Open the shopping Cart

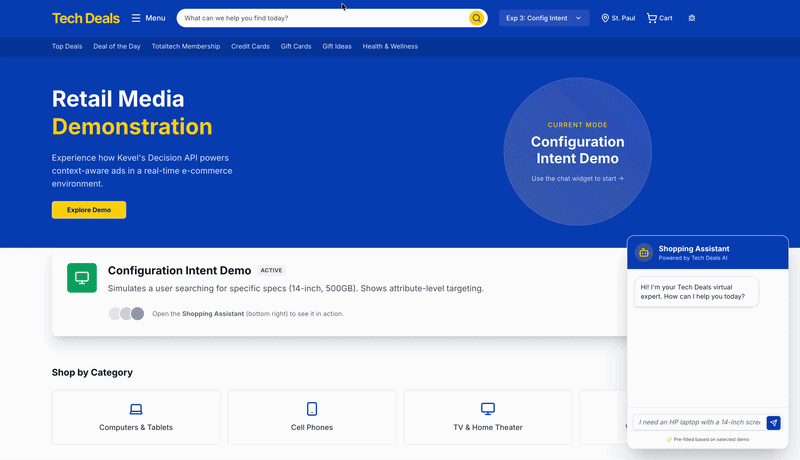(x=660, y=18)
